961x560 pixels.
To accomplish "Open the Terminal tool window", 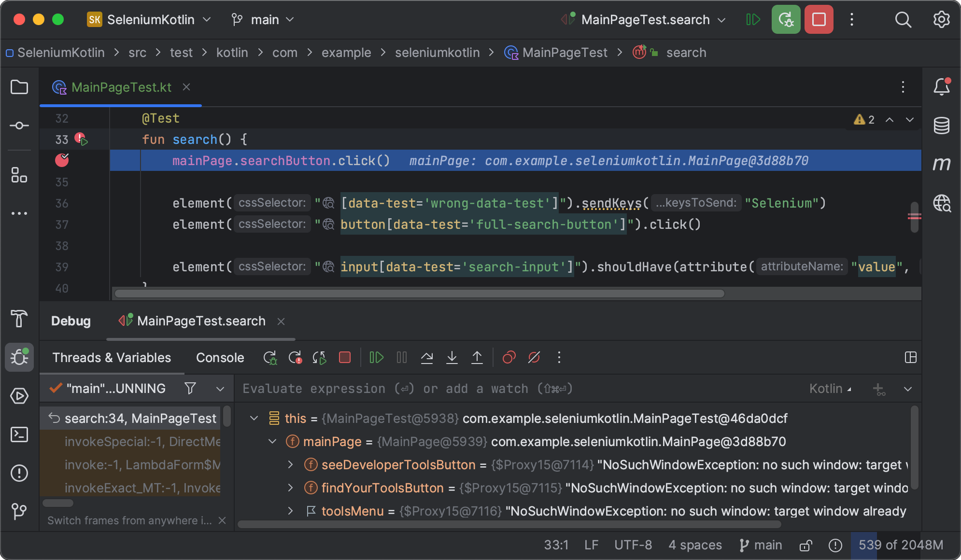I will 19,434.
